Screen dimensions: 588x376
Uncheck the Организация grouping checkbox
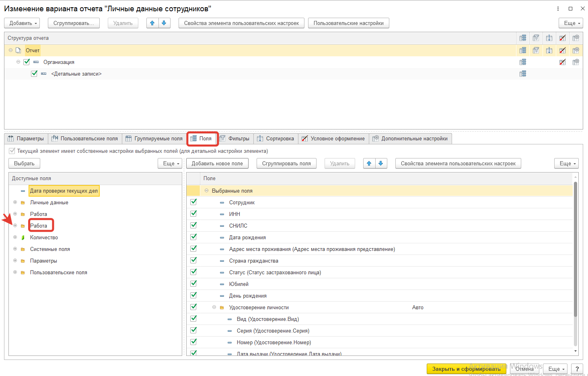tap(27, 62)
